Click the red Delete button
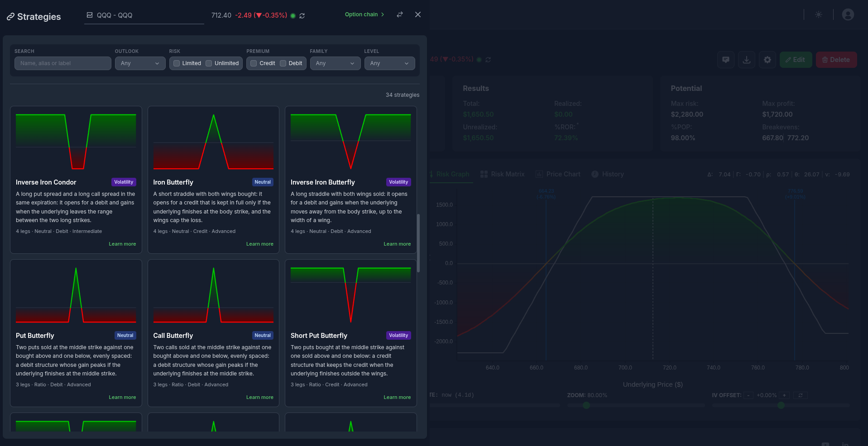The height and width of the screenshot is (446, 868). 836,60
